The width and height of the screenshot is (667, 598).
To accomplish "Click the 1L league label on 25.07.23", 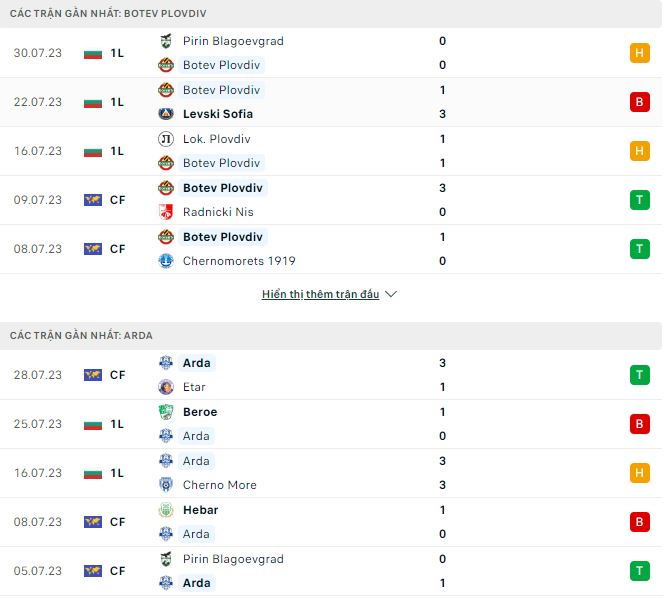I will (117, 424).
